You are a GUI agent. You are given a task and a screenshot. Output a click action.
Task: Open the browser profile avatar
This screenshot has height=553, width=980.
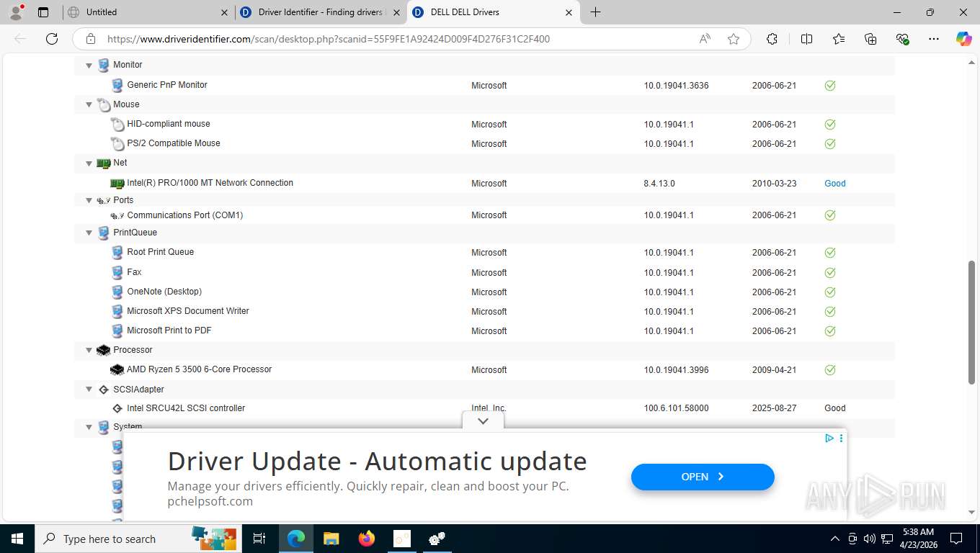[16, 12]
